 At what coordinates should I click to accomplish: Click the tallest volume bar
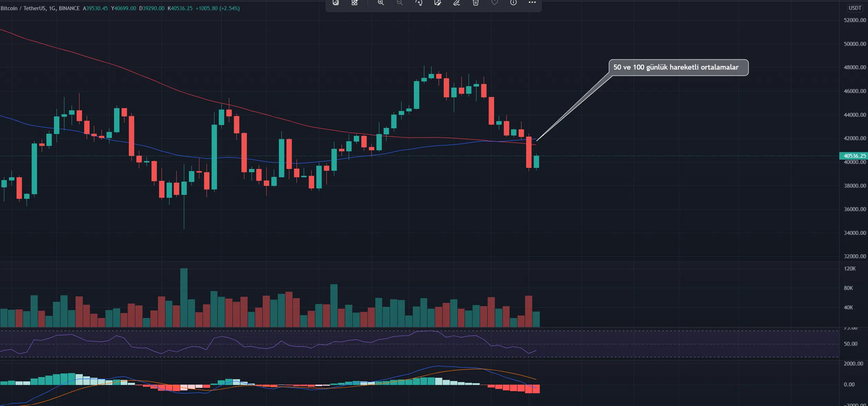pyautogui.click(x=184, y=297)
